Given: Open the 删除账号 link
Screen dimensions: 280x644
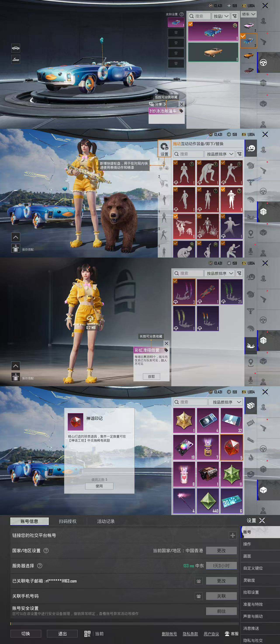Looking at the screenshot, I should click(169, 634).
